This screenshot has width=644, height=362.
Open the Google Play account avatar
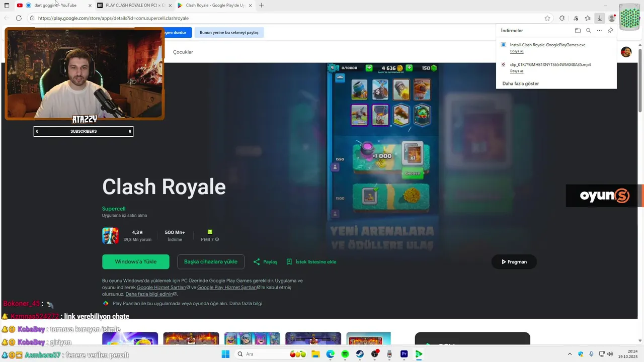pyautogui.click(x=626, y=52)
